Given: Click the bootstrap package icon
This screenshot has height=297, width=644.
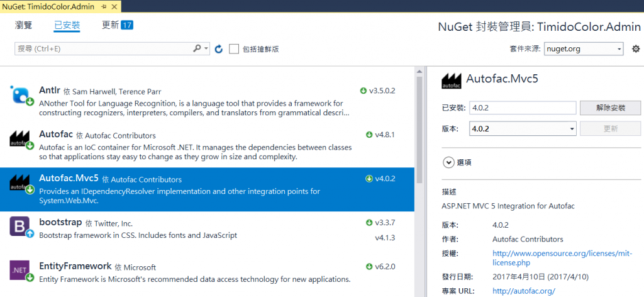Looking at the screenshot, I should pos(20,226).
